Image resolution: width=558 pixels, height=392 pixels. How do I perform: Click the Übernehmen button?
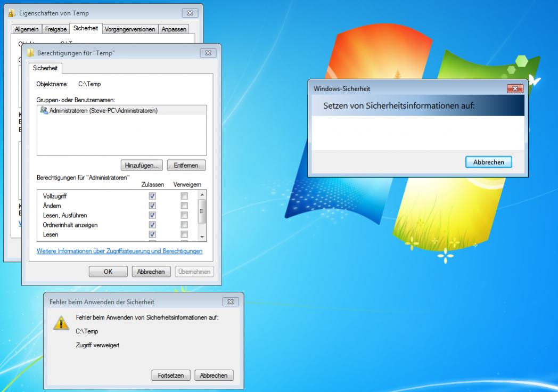(194, 272)
